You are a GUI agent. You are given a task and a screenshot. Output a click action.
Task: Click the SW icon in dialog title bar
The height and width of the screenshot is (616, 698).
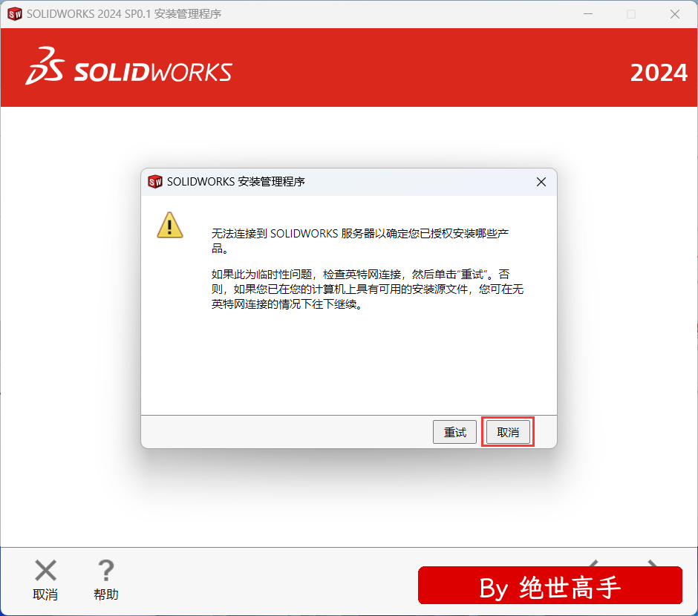tap(155, 182)
